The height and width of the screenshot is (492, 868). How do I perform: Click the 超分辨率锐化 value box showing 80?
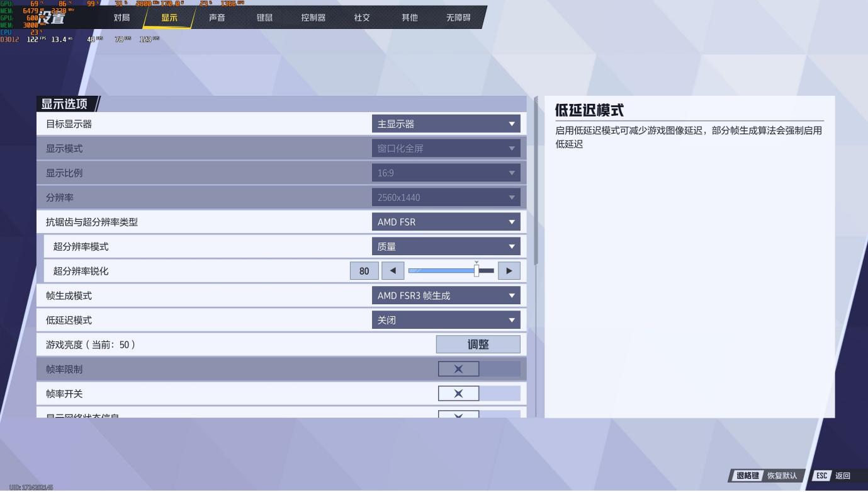[x=364, y=272]
